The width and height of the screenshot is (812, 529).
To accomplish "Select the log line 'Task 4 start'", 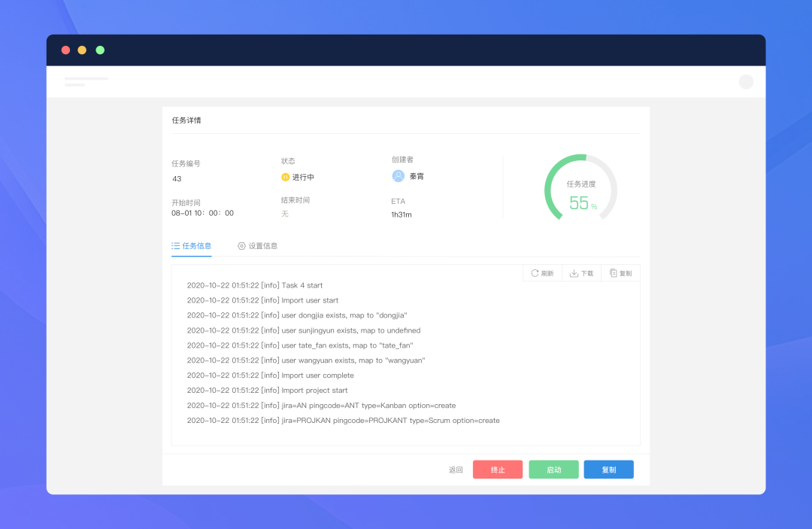I will (x=254, y=285).
